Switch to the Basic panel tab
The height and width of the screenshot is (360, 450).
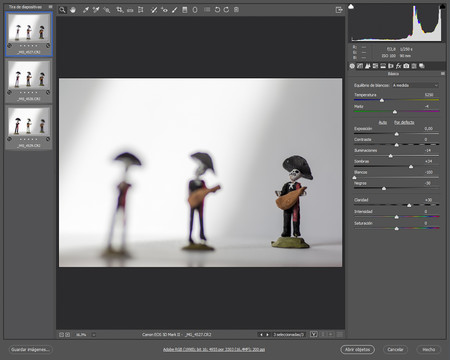coord(352,66)
